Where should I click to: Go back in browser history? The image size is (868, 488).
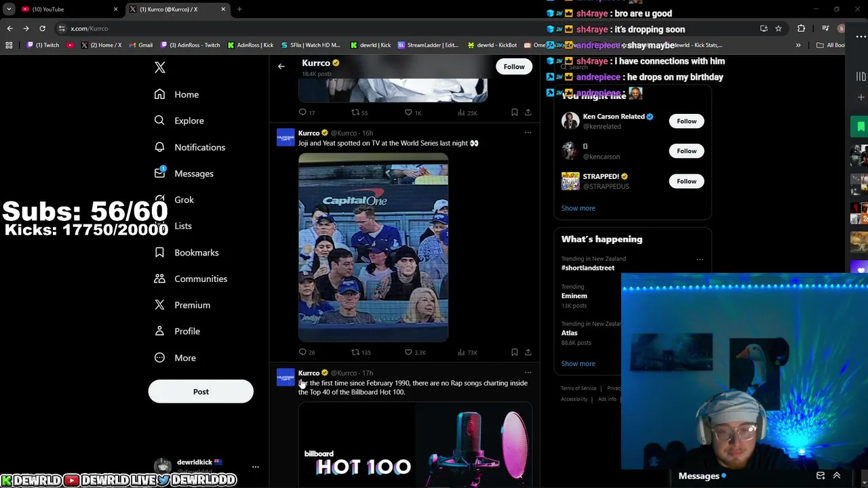click(9, 28)
